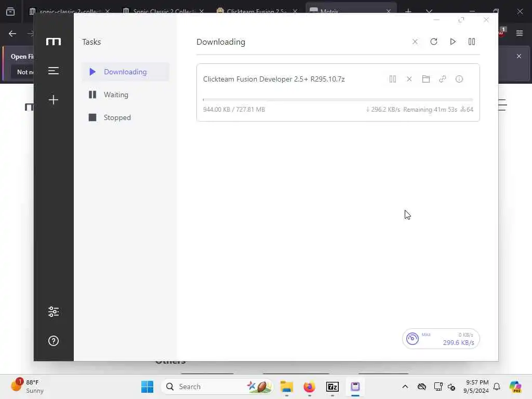
Task: Open the task list menu icon
Action: [x=54, y=71]
